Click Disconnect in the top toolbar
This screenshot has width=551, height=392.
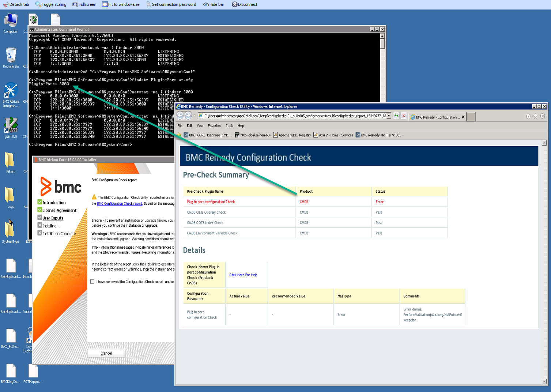point(245,4)
